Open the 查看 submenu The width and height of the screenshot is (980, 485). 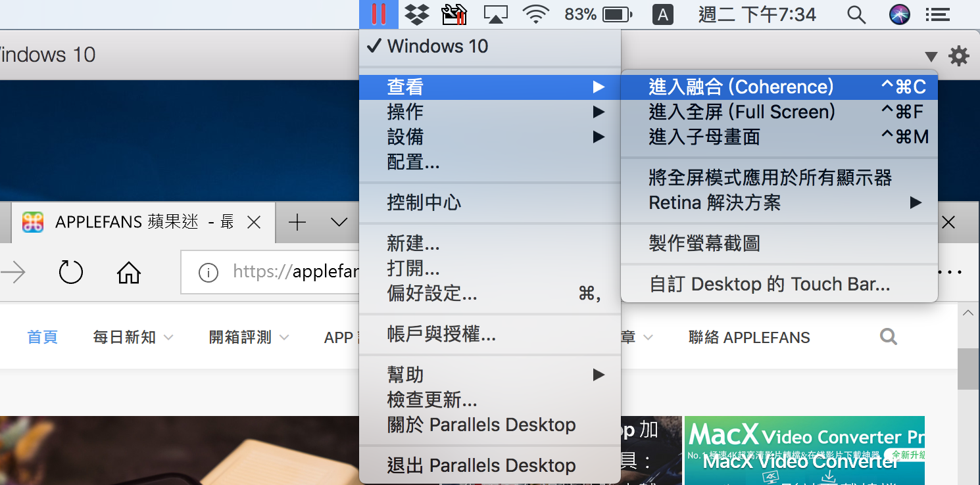[490, 87]
